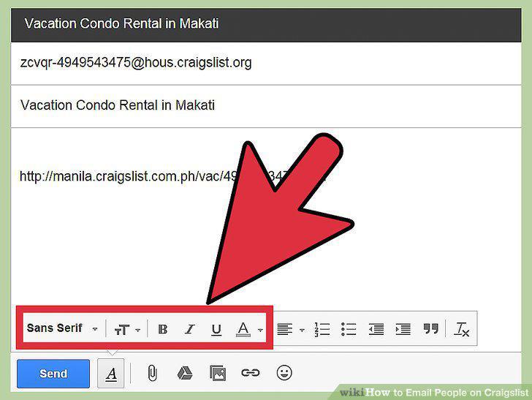Viewport: 532px width, 400px height.
Task: Increase indent with the indent icon
Action: (x=403, y=329)
